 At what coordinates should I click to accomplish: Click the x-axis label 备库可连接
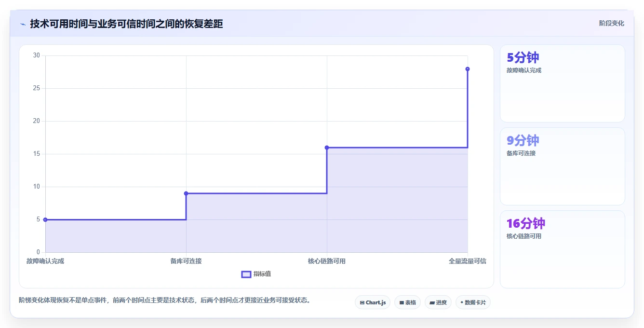click(186, 261)
